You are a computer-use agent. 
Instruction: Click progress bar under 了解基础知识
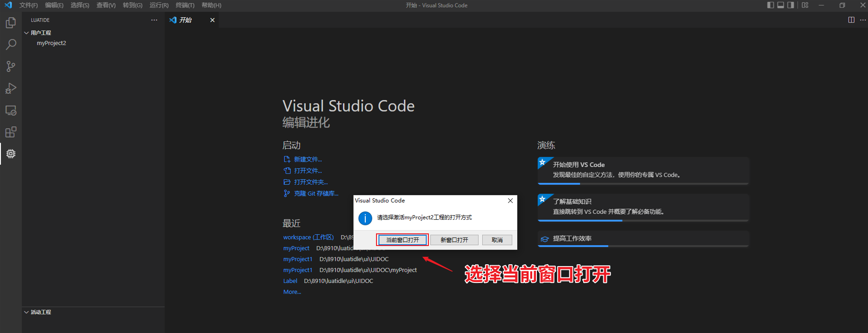pyautogui.click(x=643, y=220)
